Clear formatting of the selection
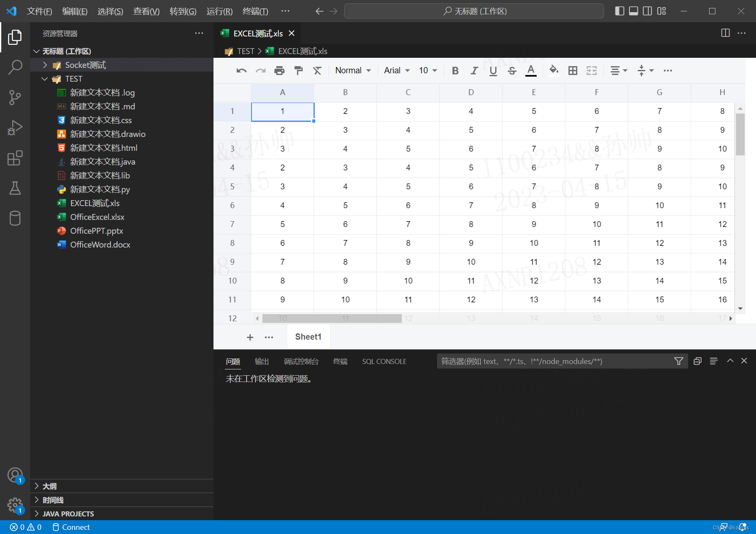This screenshot has width=756, height=534. pos(317,70)
